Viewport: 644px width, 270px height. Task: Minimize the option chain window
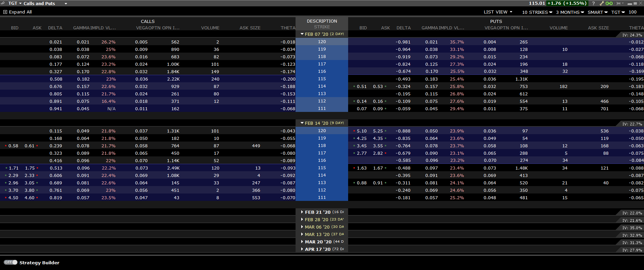(x=630, y=4)
